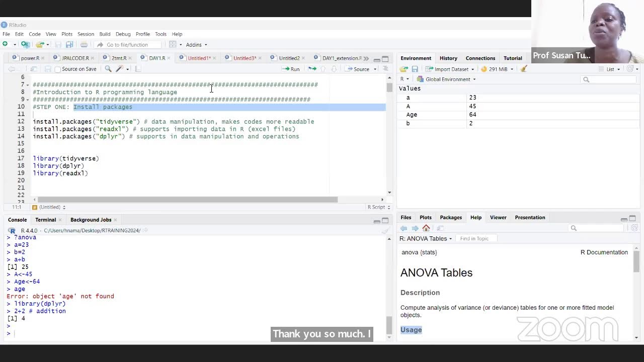Click the Create a Project icon
The image size is (644, 362).
click(25, 45)
